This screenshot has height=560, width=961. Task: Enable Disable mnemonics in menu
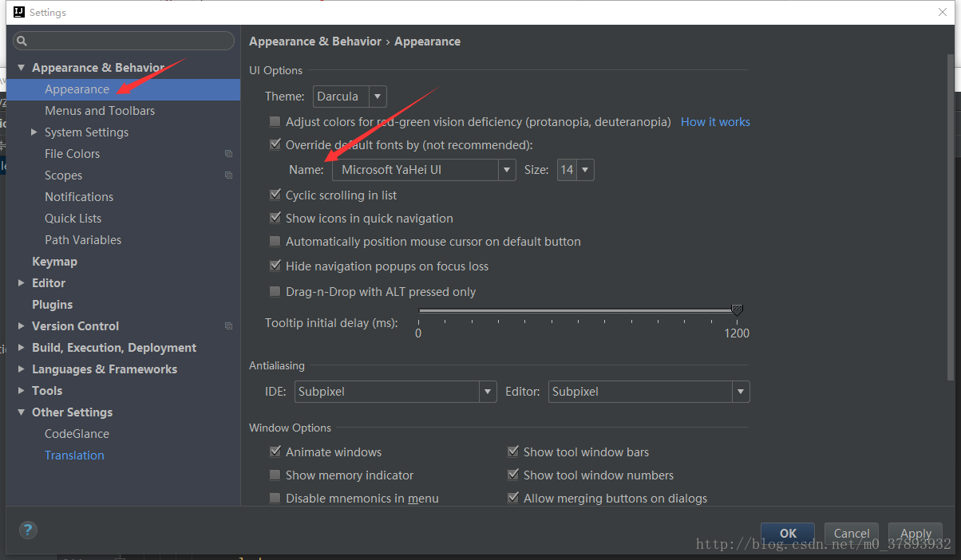[275, 499]
